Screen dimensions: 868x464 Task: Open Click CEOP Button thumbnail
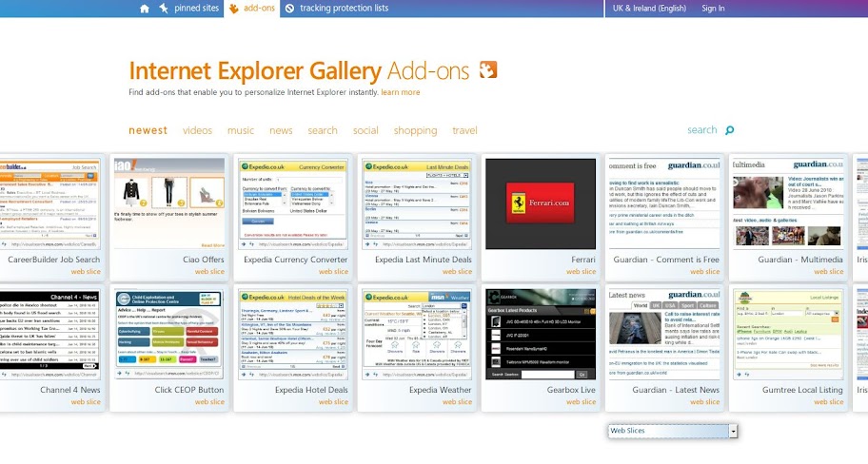pyautogui.click(x=169, y=334)
